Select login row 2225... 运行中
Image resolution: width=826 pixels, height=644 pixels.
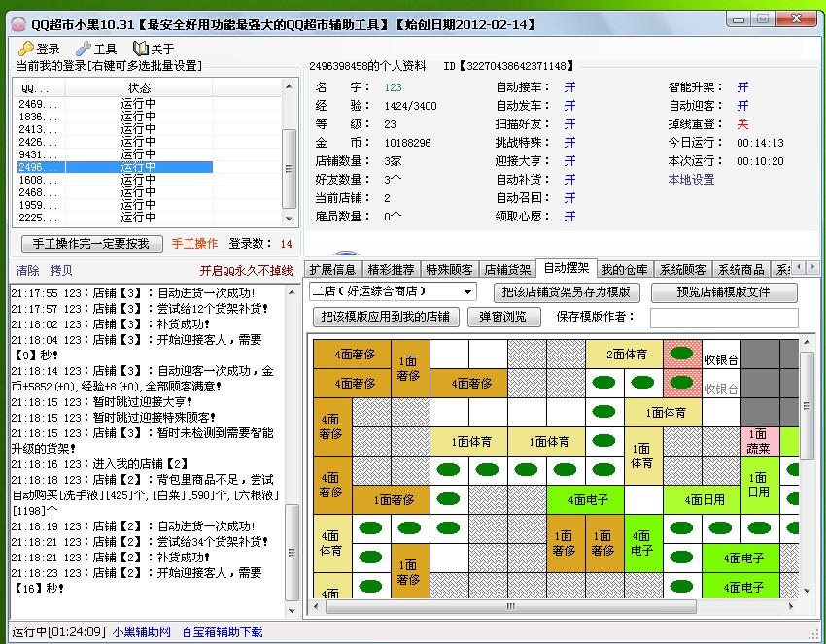[x=148, y=218]
